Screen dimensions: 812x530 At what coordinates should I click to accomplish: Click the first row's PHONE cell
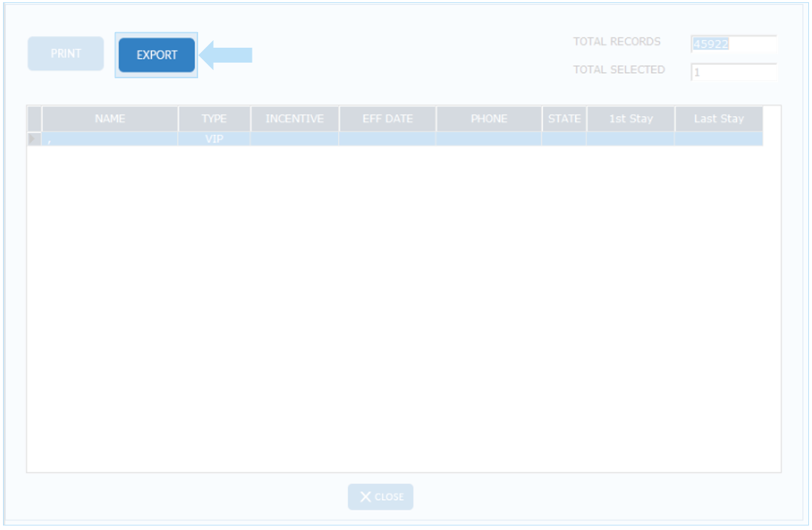coord(489,139)
